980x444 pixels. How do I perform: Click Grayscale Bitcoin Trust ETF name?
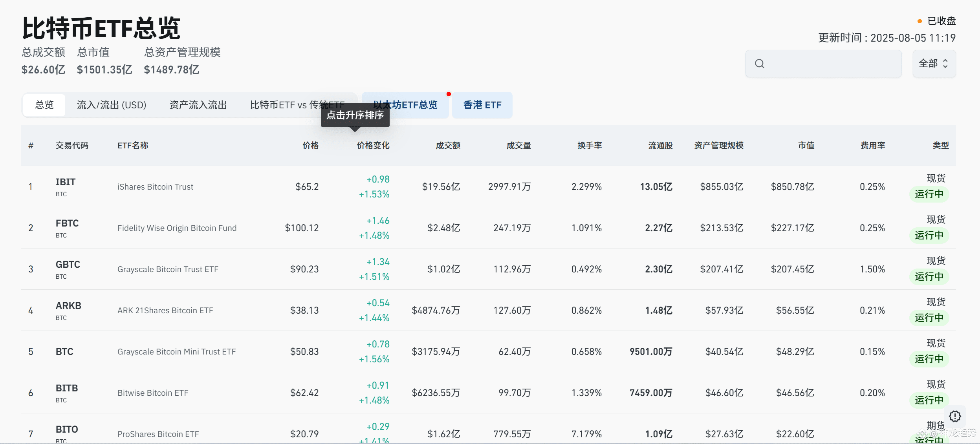click(x=168, y=269)
